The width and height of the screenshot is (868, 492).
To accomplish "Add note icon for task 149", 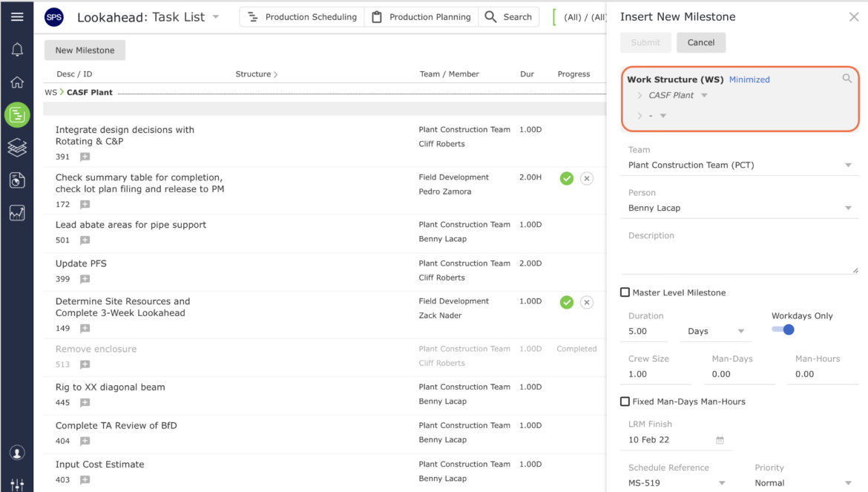I will pos(85,328).
